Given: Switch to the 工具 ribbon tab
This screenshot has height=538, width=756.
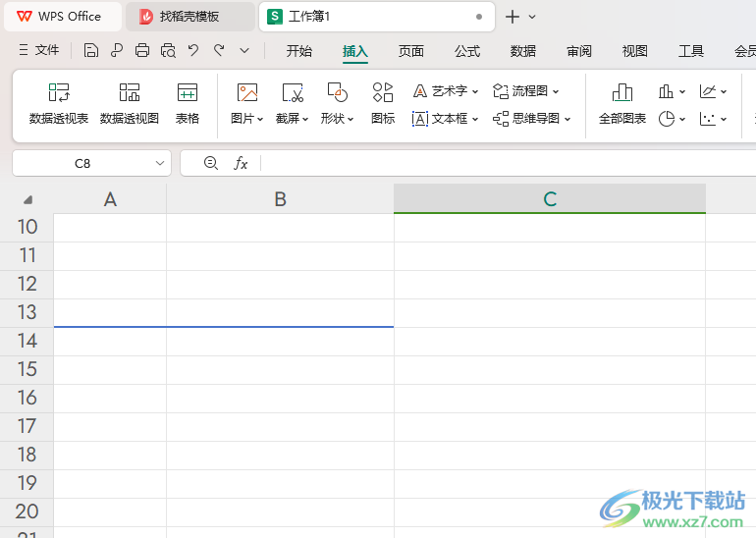Looking at the screenshot, I should pyautogui.click(x=690, y=51).
